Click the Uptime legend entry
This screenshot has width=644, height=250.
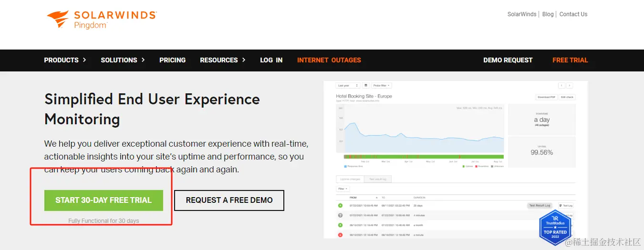(x=467, y=166)
